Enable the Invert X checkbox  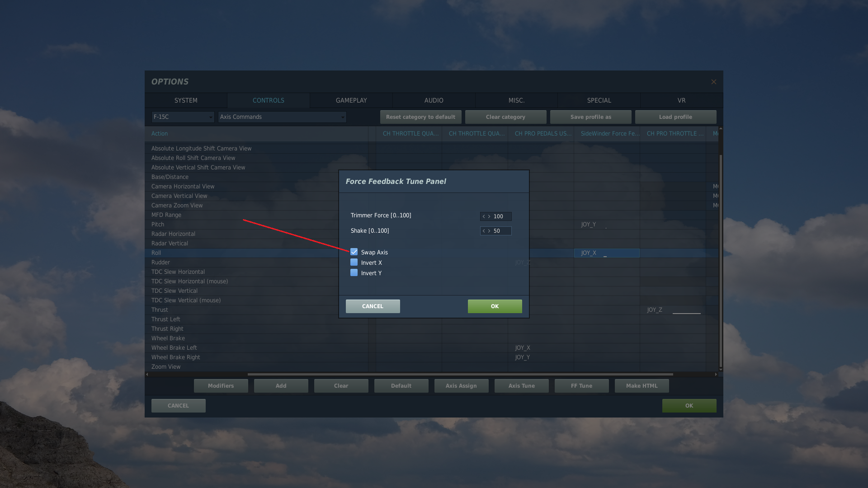(354, 263)
